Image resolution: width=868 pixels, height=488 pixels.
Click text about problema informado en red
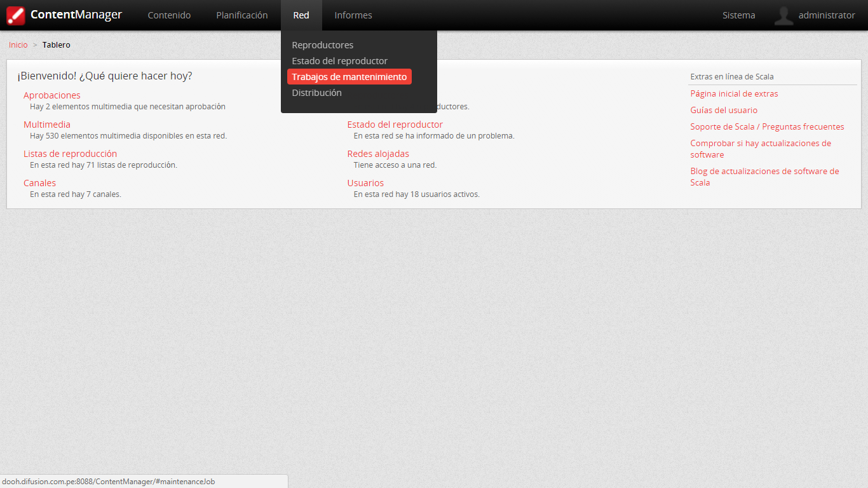(434, 136)
